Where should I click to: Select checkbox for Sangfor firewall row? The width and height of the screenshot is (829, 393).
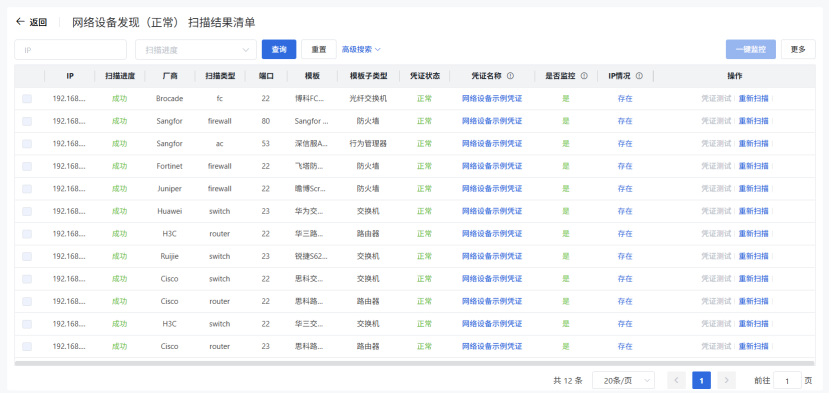click(x=27, y=121)
